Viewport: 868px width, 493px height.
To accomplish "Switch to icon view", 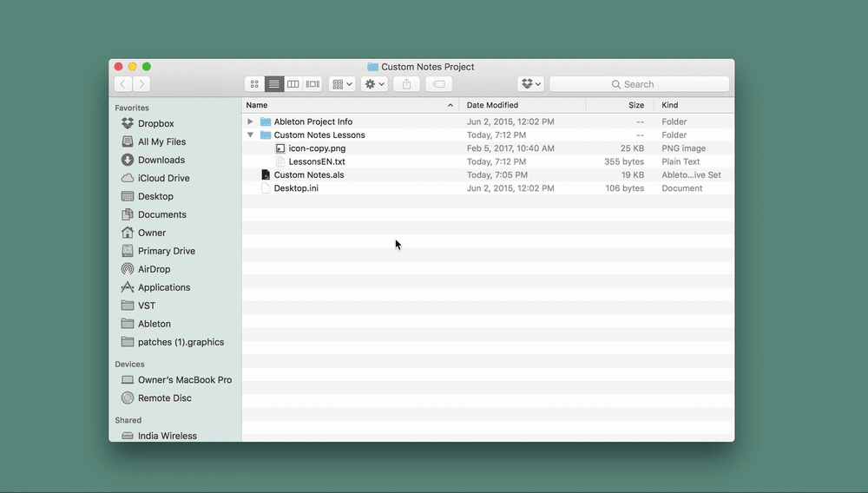I will 254,84.
